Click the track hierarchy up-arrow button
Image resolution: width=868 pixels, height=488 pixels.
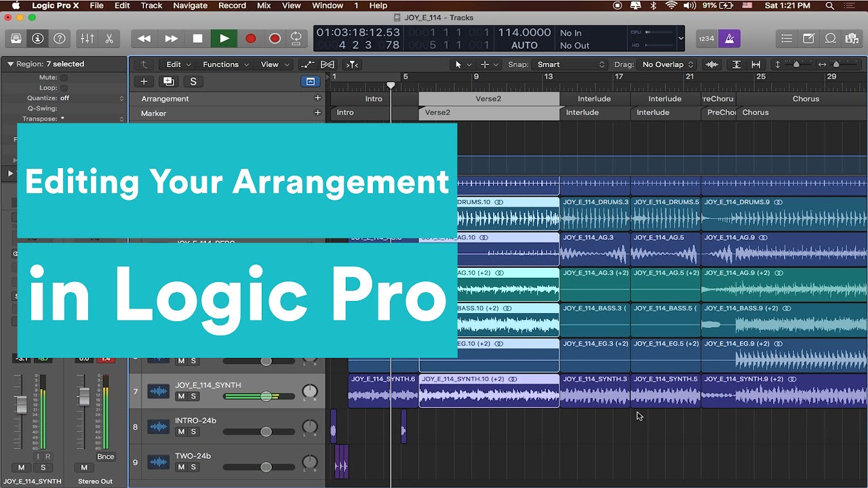144,64
